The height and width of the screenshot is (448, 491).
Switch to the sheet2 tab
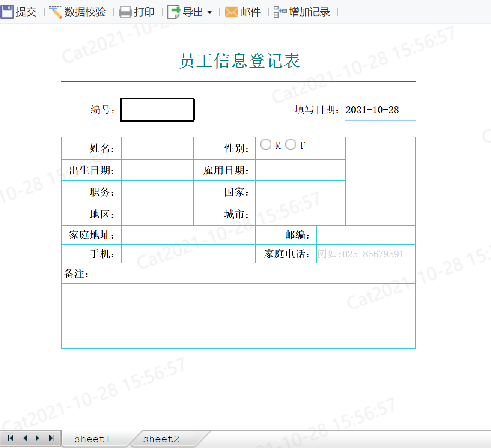click(161, 439)
